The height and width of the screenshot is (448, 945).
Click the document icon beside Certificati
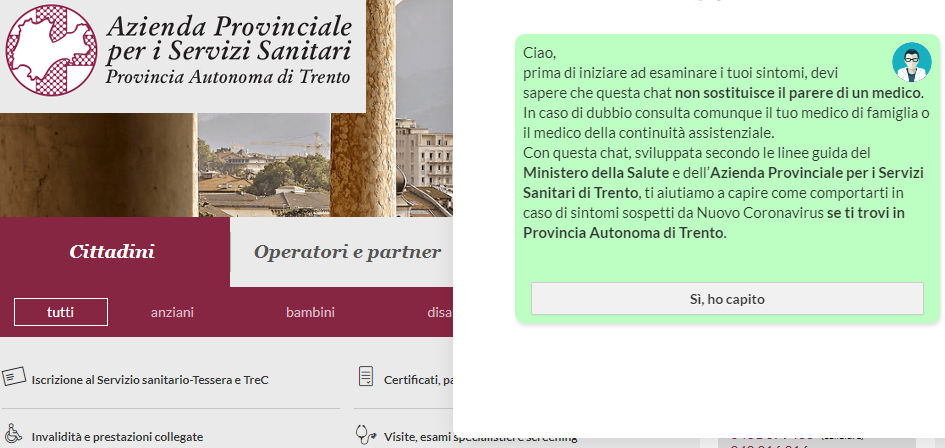(x=366, y=377)
